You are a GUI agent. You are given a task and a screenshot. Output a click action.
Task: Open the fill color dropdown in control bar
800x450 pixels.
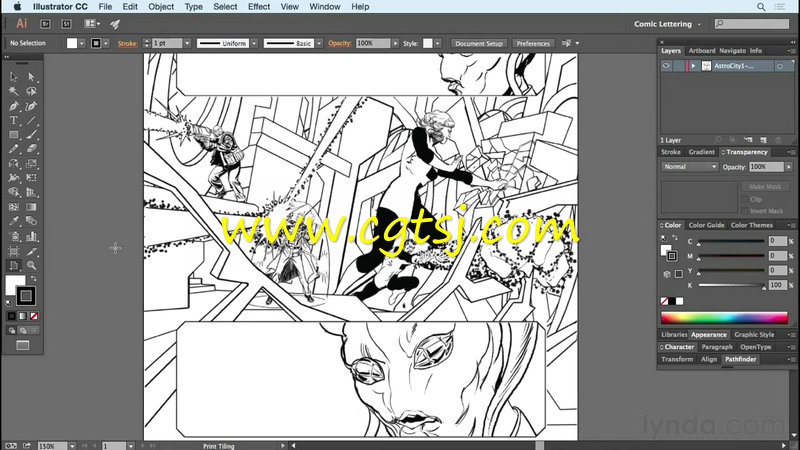point(82,43)
